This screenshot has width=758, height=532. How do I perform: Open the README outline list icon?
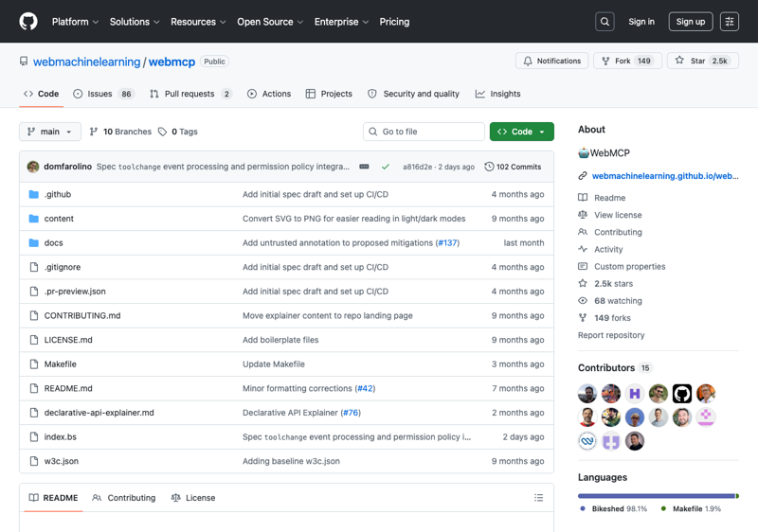[538, 498]
